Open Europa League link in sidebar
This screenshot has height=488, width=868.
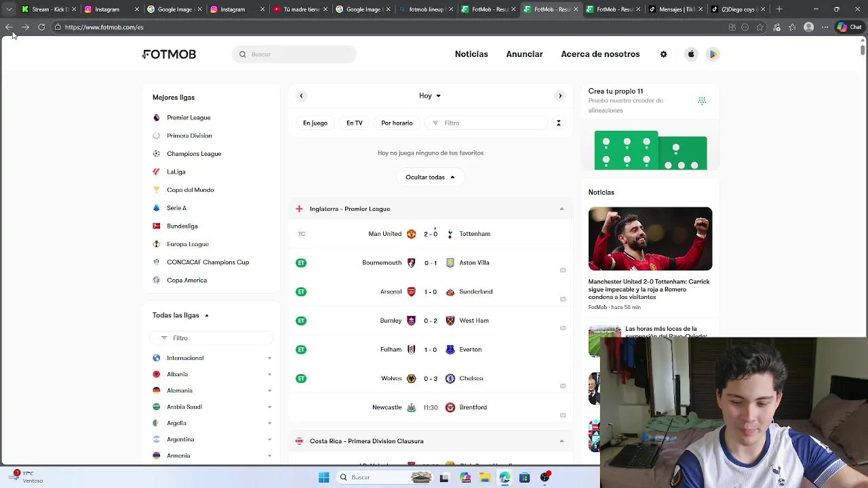pyautogui.click(x=188, y=244)
